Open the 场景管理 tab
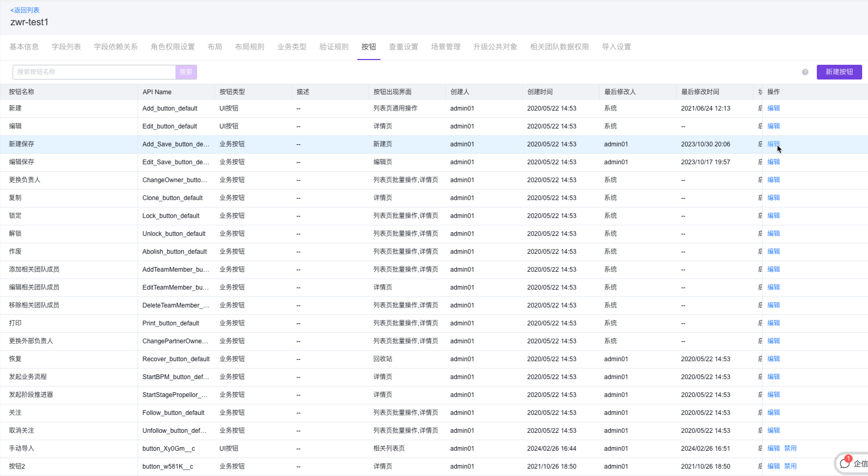This screenshot has width=868, height=476. click(445, 46)
